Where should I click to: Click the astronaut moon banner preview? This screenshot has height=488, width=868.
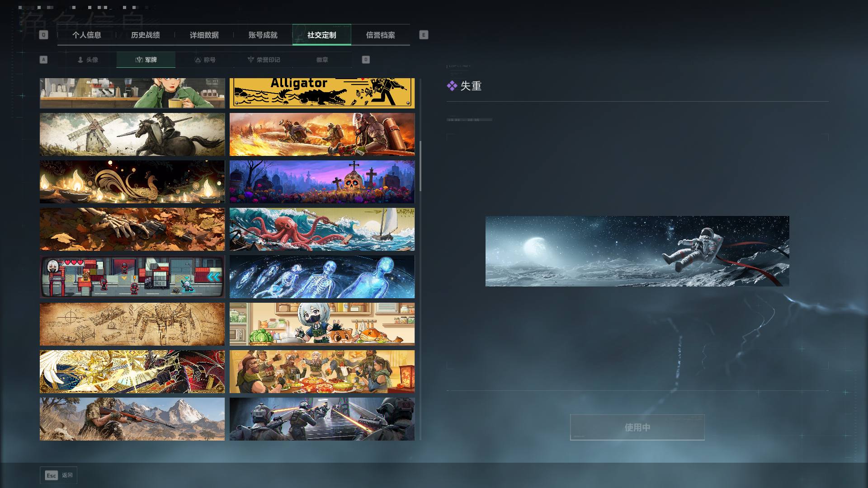[637, 251]
